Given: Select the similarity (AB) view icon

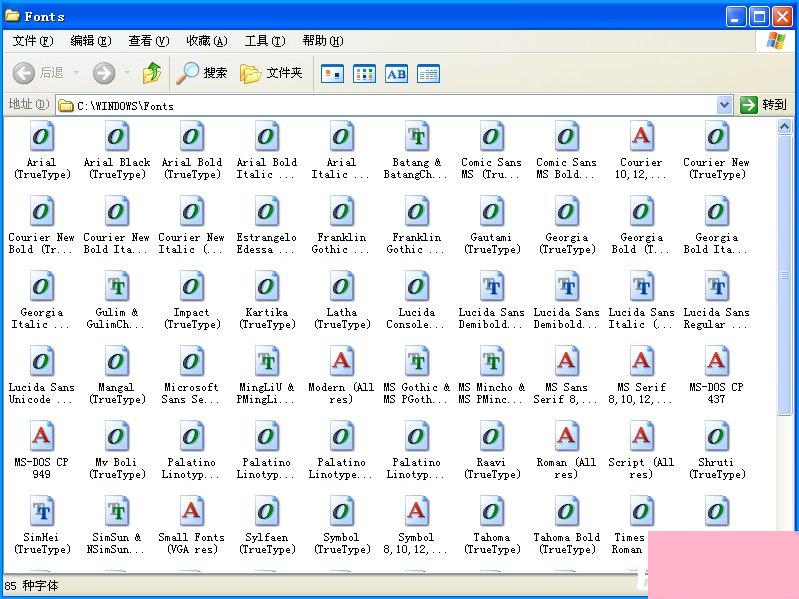Looking at the screenshot, I should pyautogui.click(x=396, y=74).
